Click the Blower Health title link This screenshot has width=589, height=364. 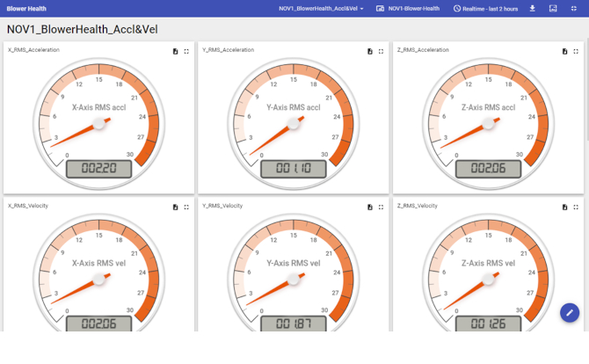[x=26, y=9]
